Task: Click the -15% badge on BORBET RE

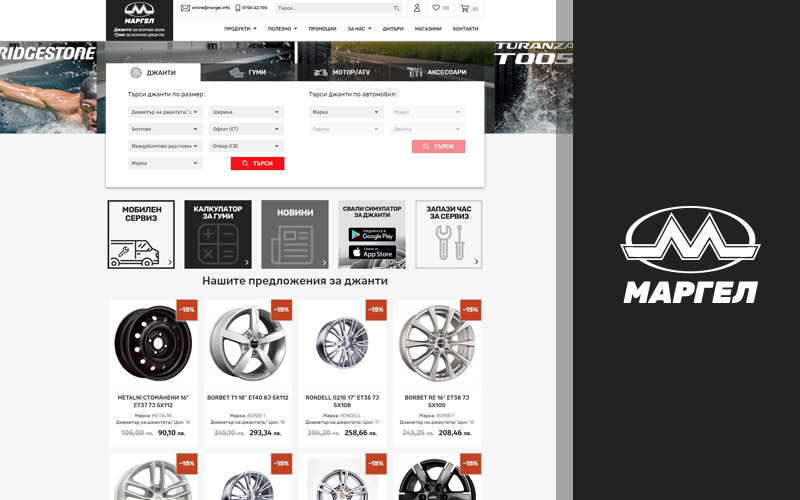Action: 470,310
